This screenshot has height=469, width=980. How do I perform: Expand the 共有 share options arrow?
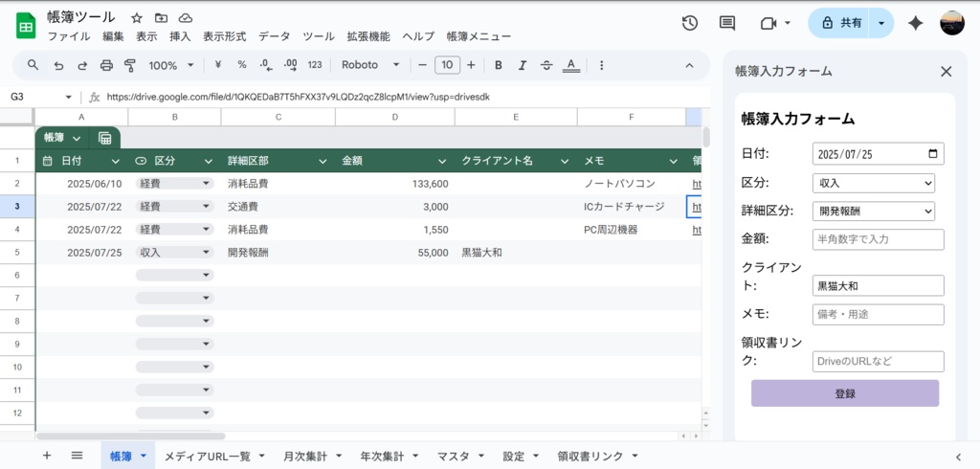[881, 23]
